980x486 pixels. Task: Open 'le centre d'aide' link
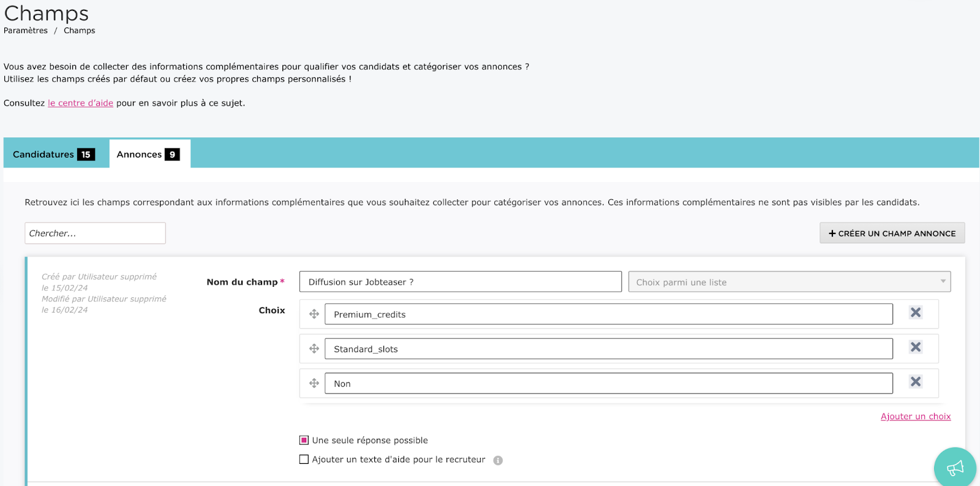point(80,103)
